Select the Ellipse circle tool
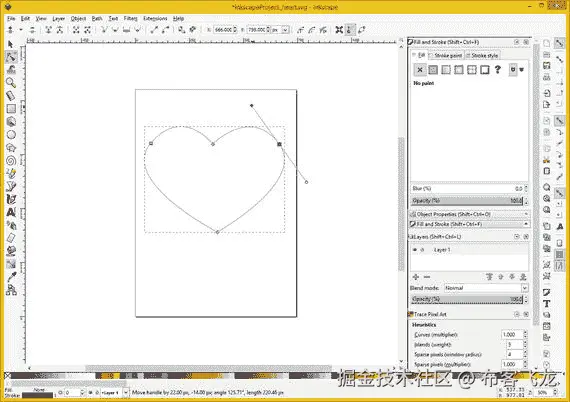The height and width of the screenshot is (402, 570). pos(11,135)
